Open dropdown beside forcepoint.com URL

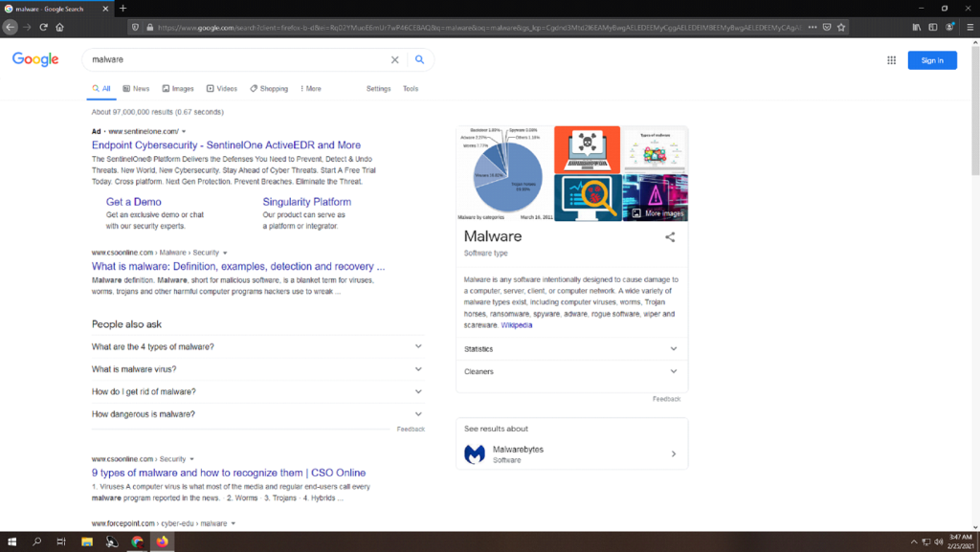(234, 524)
